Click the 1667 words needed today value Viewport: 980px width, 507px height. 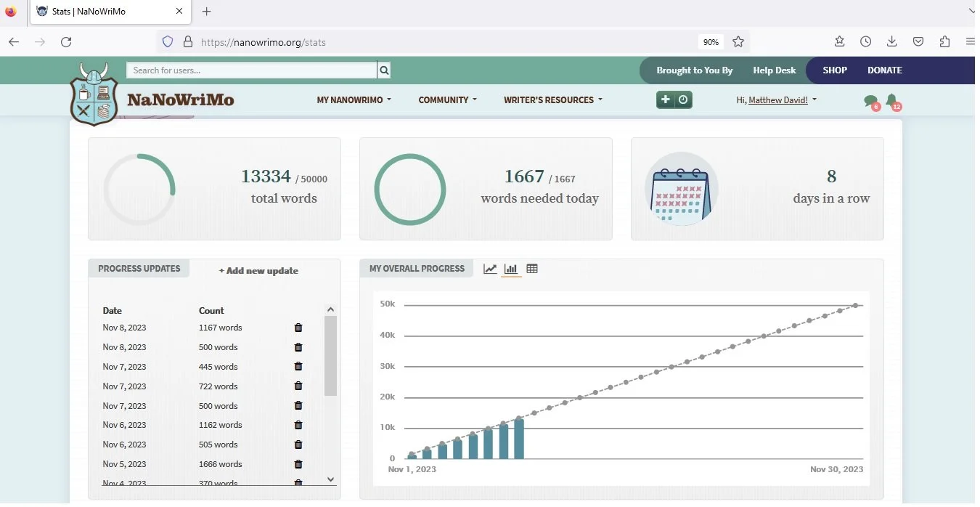click(524, 177)
